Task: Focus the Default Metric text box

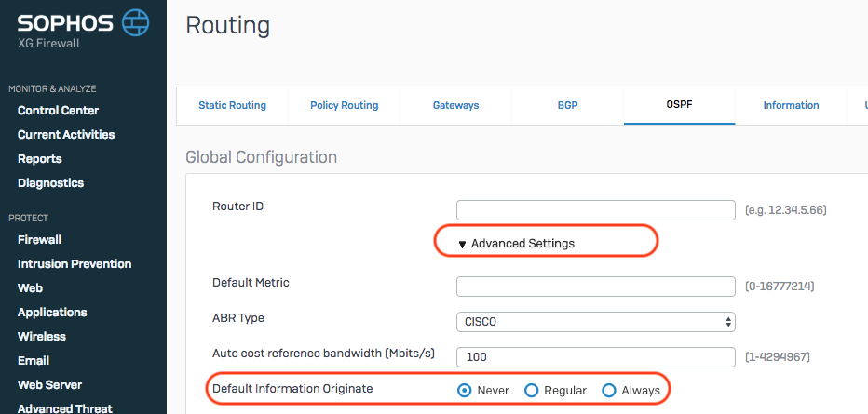Action: (x=595, y=286)
